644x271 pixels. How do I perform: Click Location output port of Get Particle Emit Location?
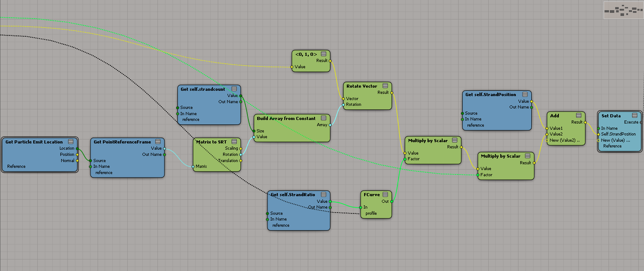tap(77, 148)
